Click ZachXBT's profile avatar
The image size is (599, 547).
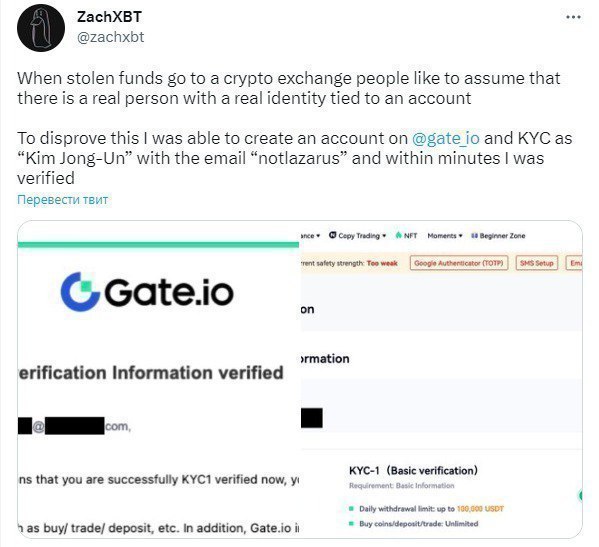tap(41, 28)
